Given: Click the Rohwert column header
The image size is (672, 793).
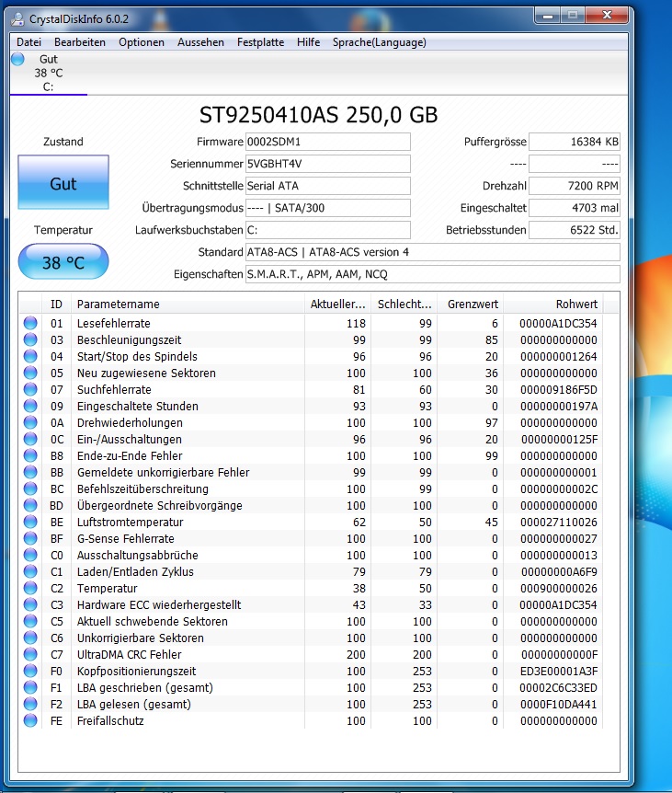Looking at the screenshot, I should pos(553,304).
